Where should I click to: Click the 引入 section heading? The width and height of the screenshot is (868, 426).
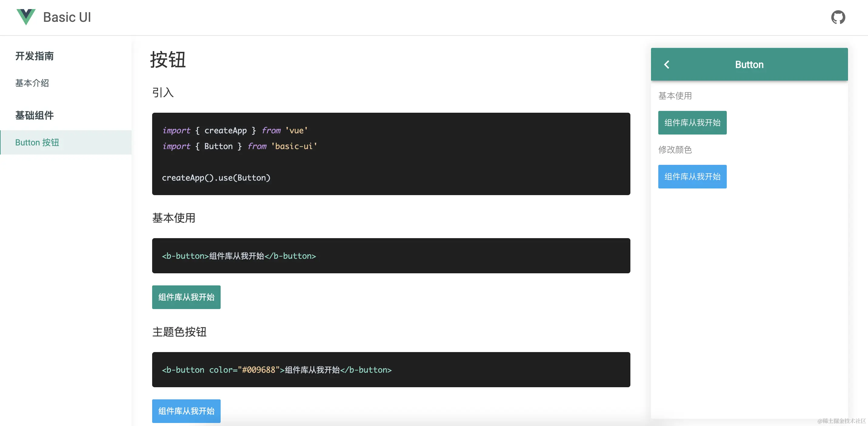(163, 92)
